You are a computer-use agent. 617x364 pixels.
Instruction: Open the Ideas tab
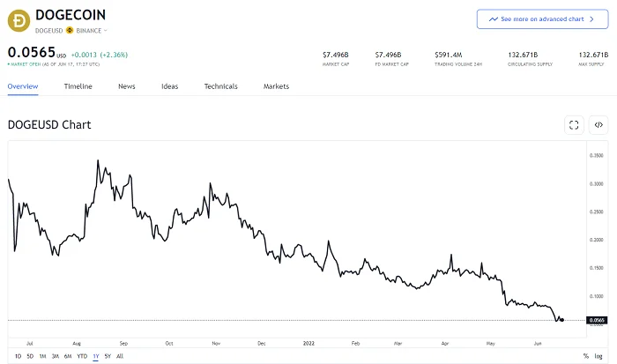(169, 86)
